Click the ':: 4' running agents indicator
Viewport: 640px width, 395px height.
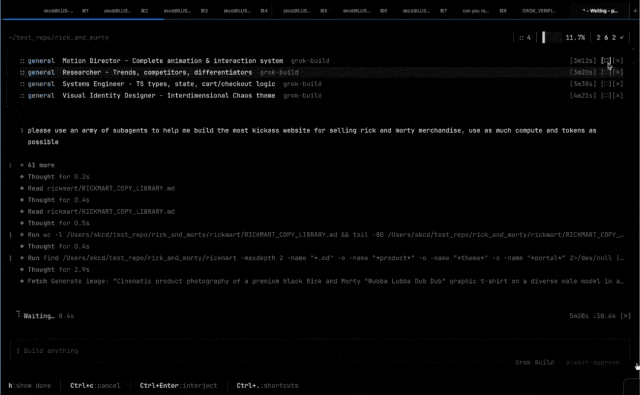(525, 38)
